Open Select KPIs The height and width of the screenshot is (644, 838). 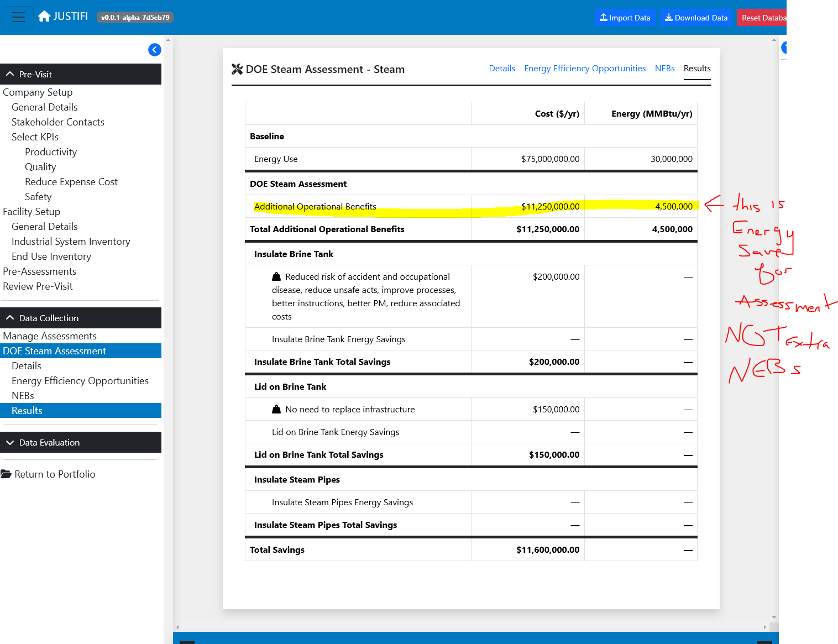35,137
